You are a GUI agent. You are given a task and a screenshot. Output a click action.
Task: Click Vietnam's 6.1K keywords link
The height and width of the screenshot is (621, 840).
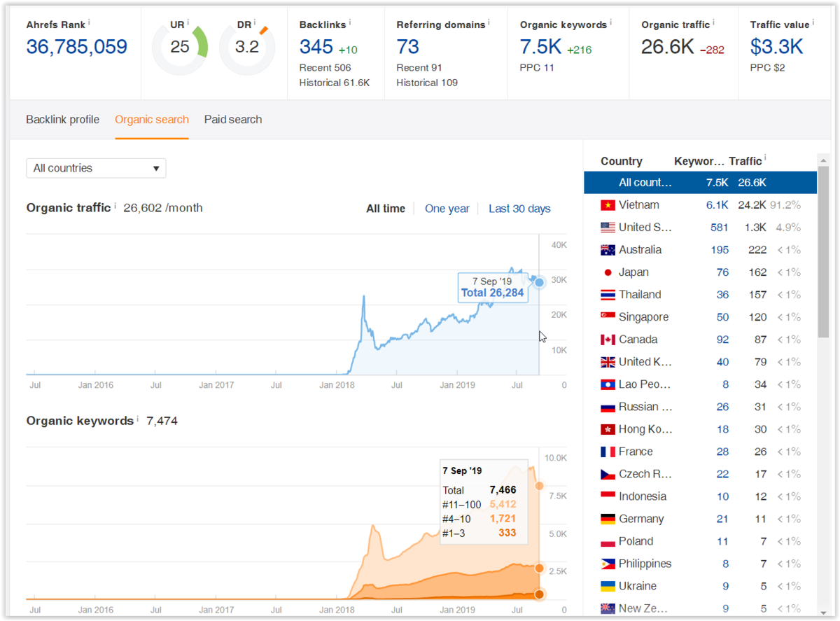coord(717,205)
